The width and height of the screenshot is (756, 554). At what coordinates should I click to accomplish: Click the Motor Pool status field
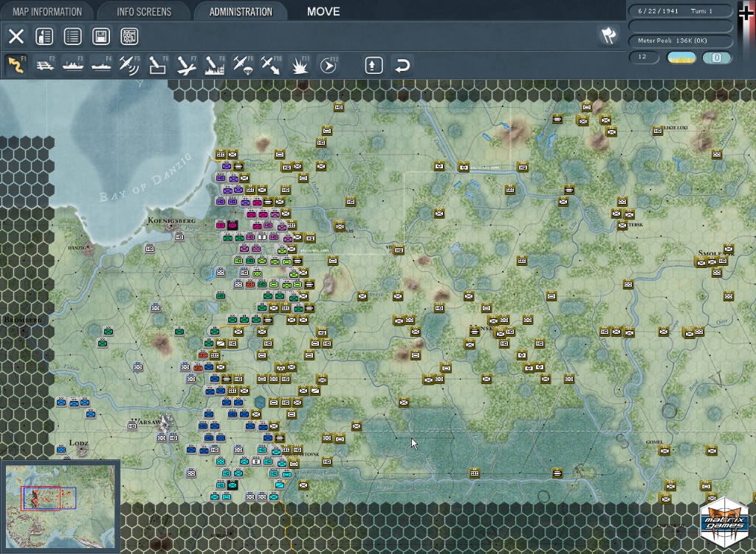point(680,41)
